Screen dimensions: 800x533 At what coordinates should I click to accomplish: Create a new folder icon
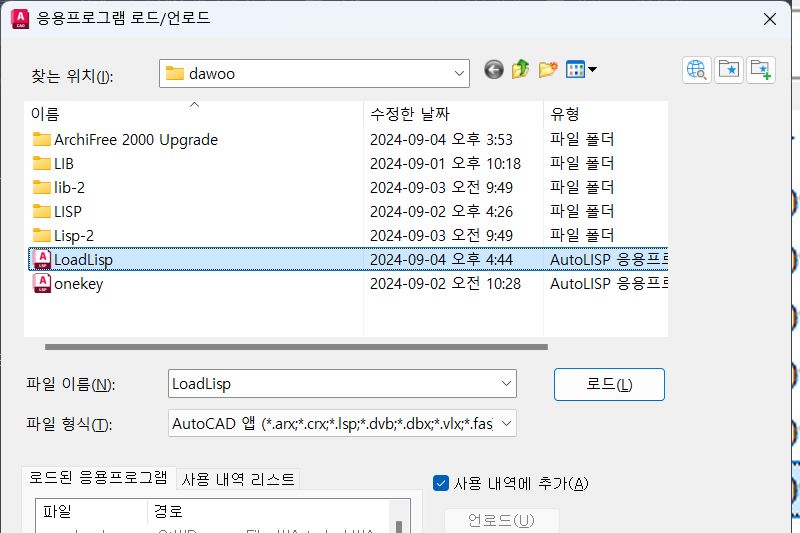click(548, 69)
